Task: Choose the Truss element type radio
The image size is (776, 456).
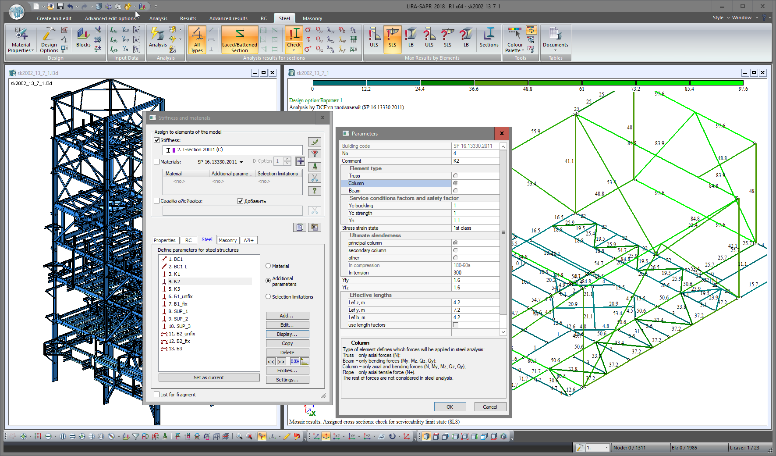Action: point(455,177)
